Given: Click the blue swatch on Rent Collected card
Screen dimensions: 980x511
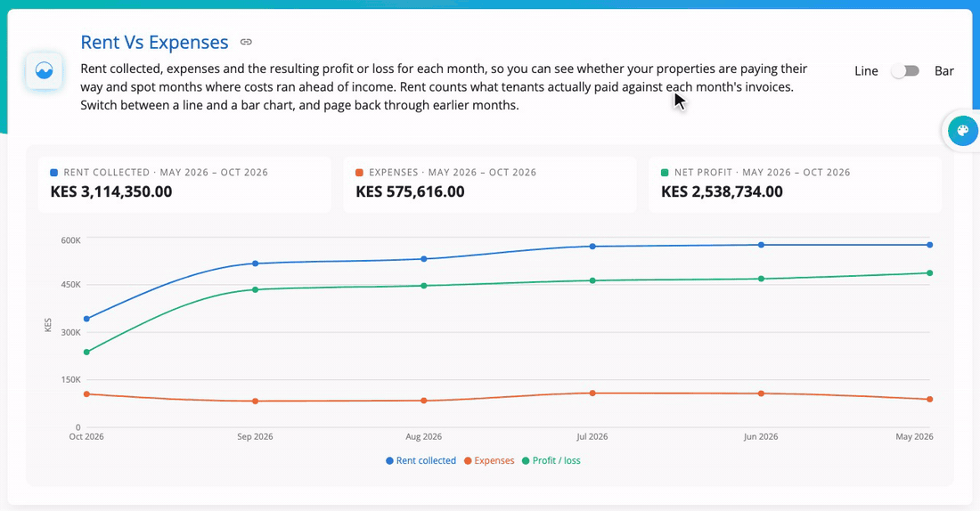Looking at the screenshot, I should click(x=53, y=173).
